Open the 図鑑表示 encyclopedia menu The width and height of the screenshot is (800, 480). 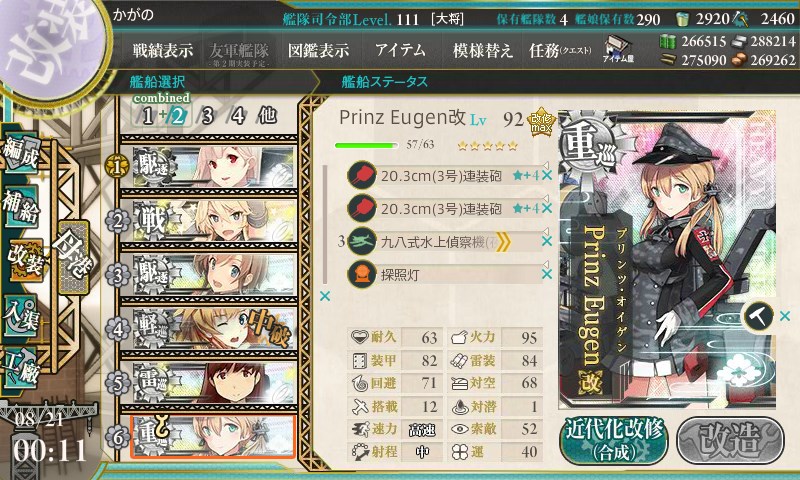tap(318, 50)
